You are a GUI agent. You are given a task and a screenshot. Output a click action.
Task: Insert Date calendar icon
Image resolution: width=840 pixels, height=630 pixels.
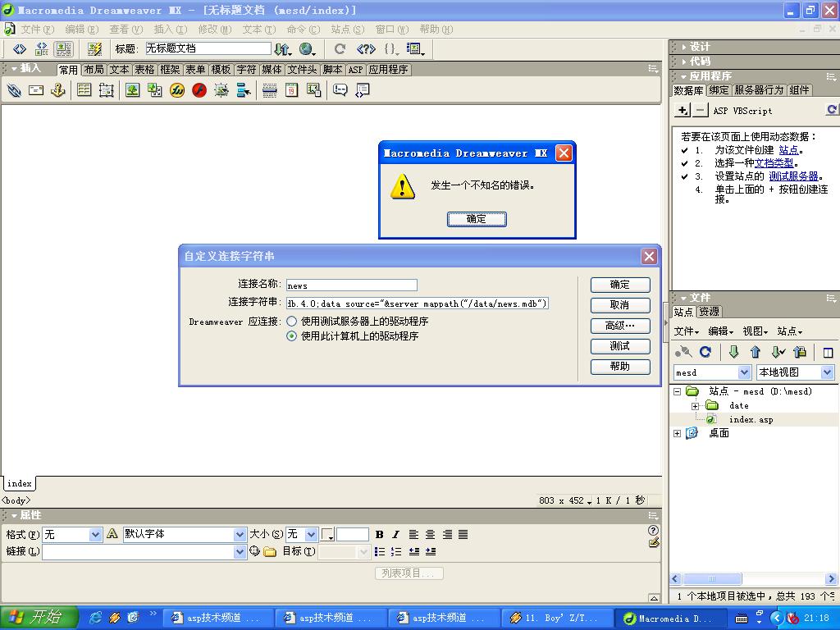point(291,90)
